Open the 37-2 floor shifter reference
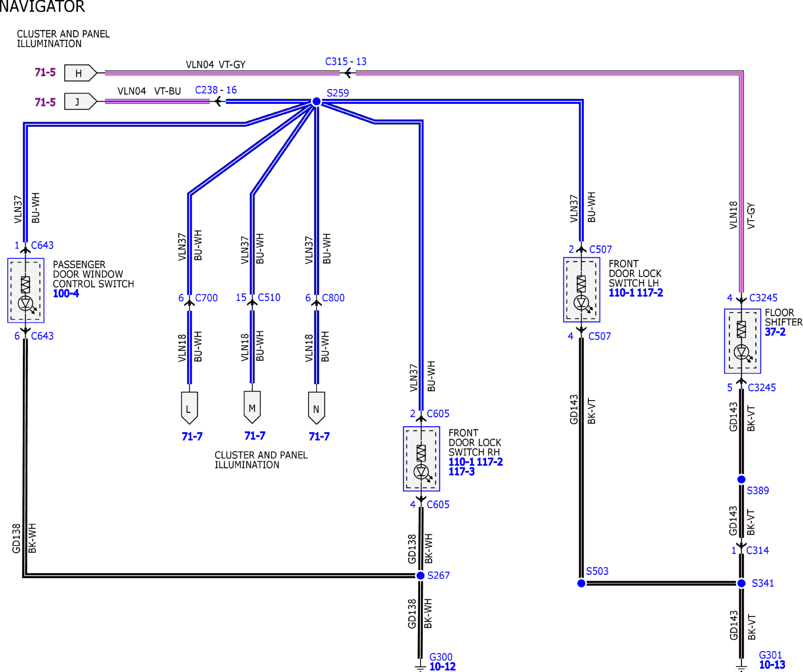 775,332
